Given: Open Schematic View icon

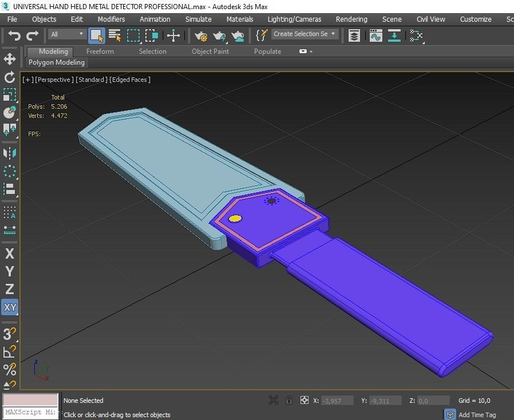Looking at the screenshot, I should click(x=416, y=35).
